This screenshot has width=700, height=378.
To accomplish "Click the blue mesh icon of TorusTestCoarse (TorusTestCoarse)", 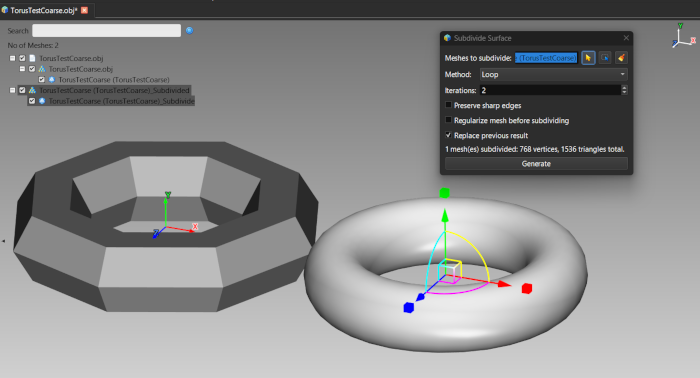I will (x=52, y=79).
